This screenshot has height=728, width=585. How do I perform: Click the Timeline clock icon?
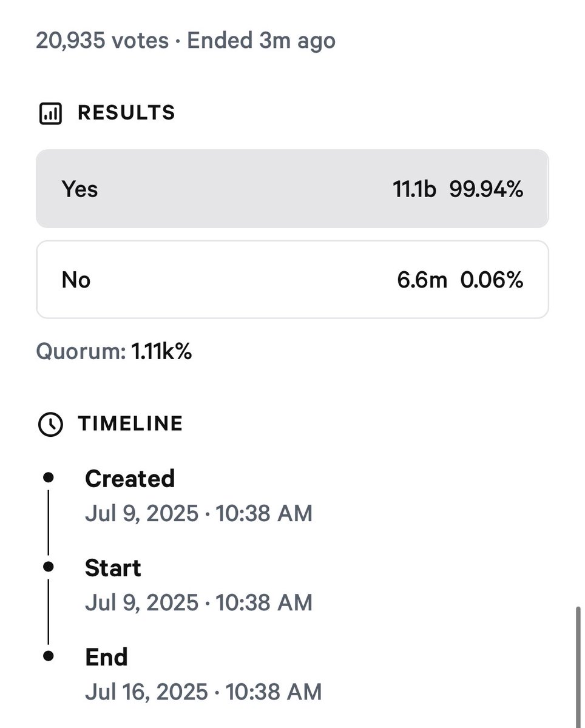[x=50, y=424]
